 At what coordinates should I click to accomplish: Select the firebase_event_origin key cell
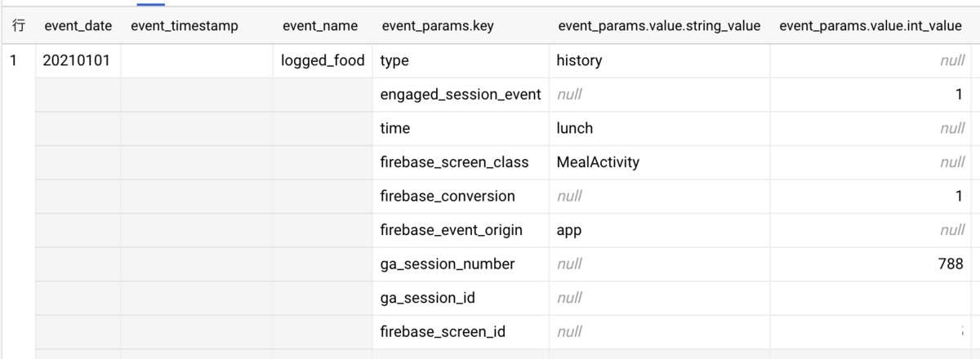coord(461,230)
